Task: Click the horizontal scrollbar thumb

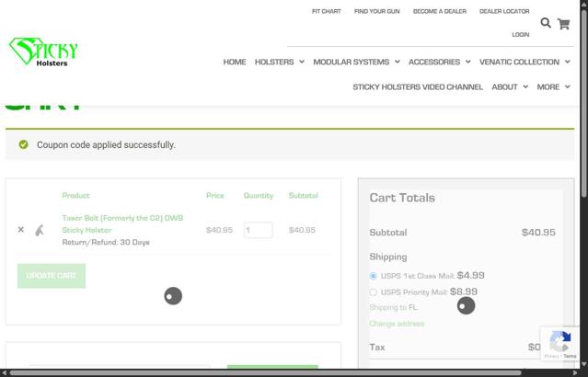Action: click(265, 373)
